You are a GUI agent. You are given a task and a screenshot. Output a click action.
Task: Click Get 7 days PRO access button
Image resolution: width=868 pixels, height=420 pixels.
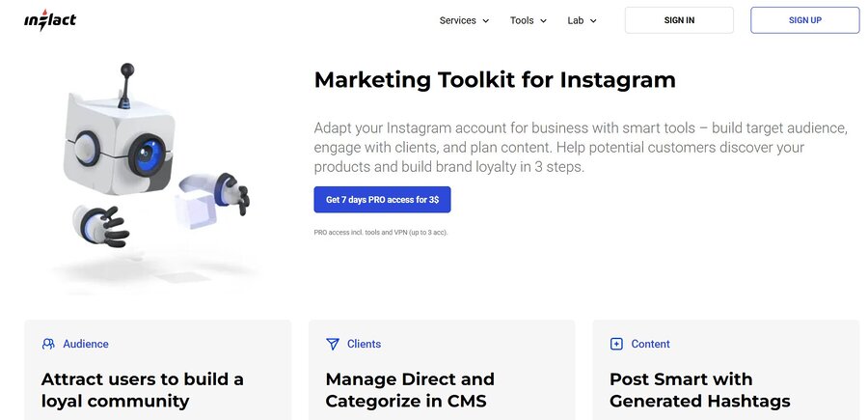(382, 200)
